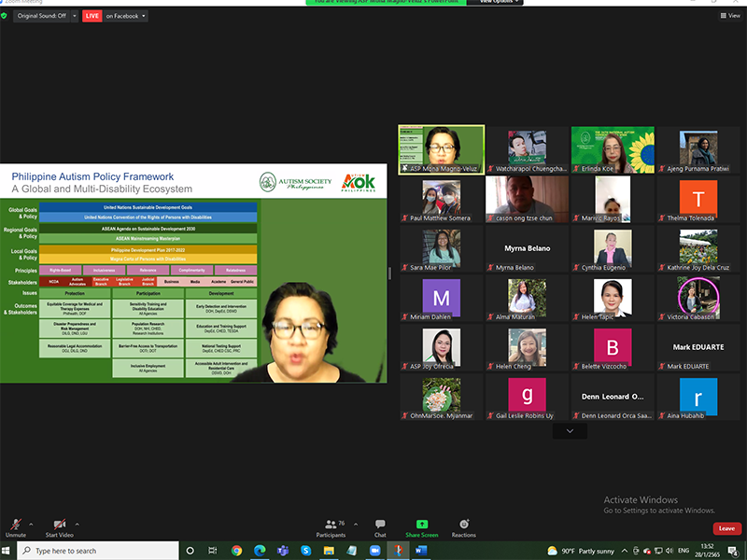Unmute the microphone
747x560 pixels.
tap(16, 527)
